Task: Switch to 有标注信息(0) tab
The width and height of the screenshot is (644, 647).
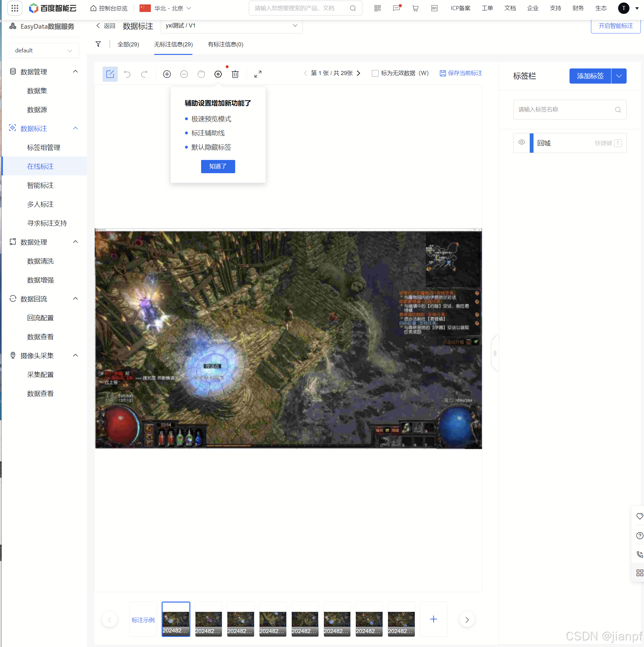Action: pyautogui.click(x=225, y=44)
